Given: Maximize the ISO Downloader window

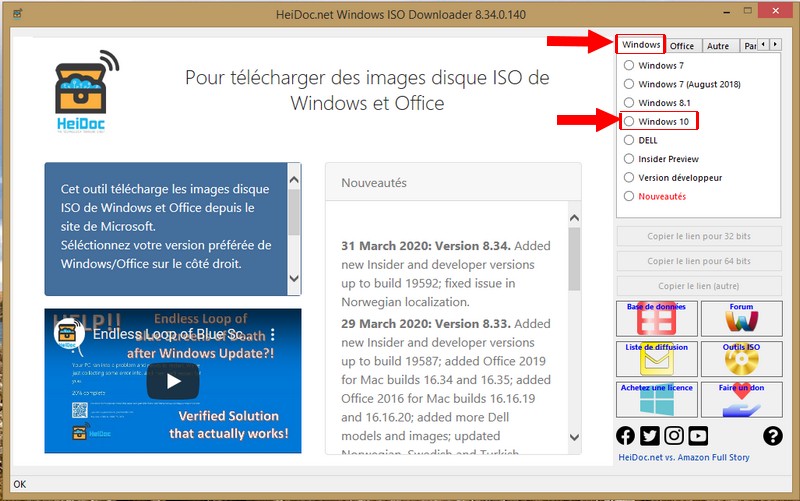Looking at the screenshot, I should pos(748,11).
